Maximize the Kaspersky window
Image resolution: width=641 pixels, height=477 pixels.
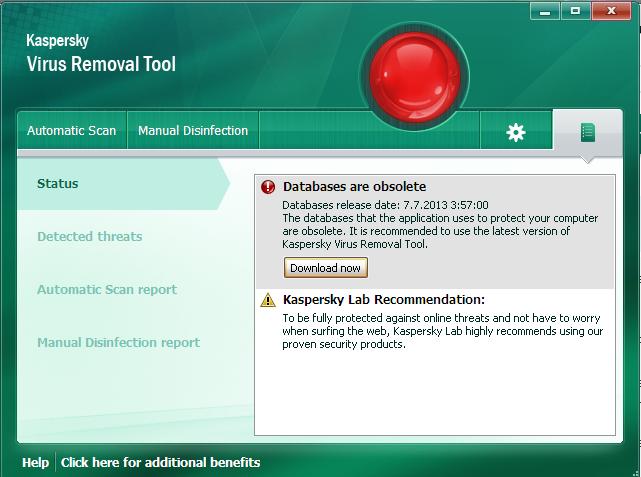[575, 11]
